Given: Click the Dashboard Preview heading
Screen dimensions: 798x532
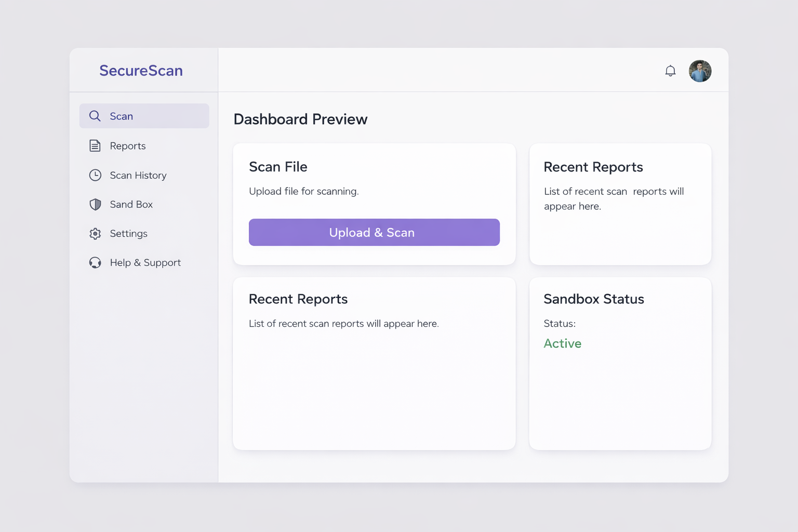Looking at the screenshot, I should point(300,119).
